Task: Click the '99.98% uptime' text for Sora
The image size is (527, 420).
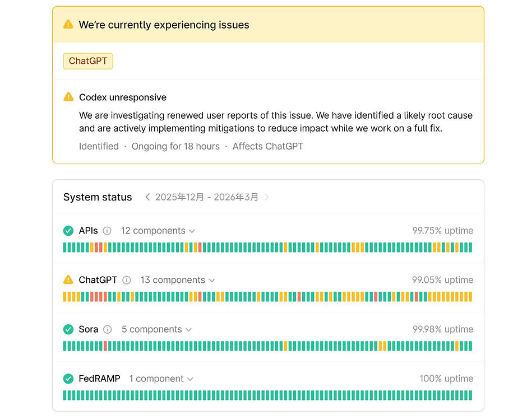Action: coord(443,329)
